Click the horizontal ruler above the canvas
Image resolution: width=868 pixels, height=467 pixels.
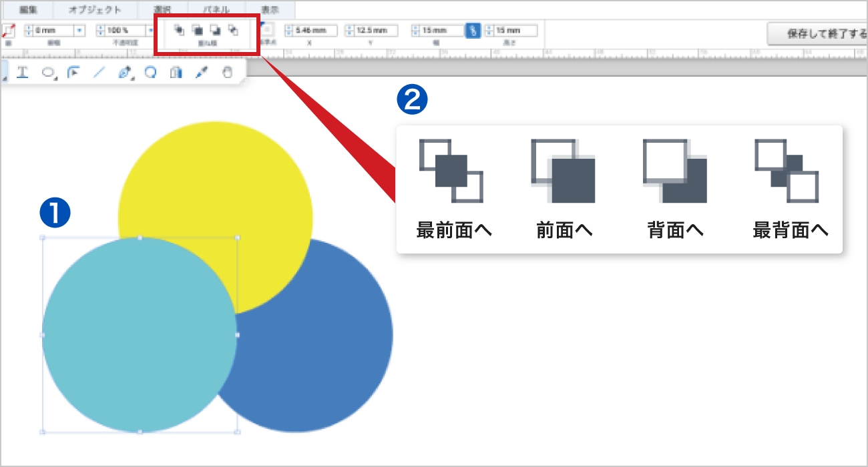(x=434, y=52)
